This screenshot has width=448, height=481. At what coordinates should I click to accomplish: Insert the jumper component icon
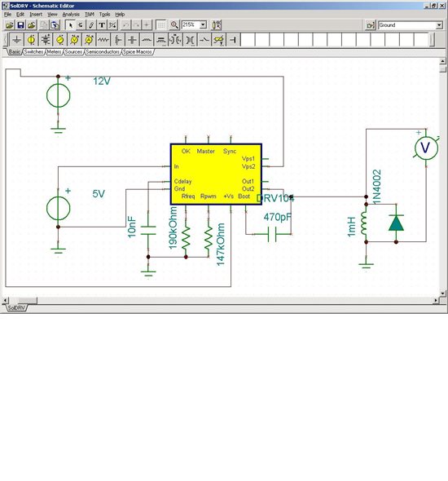point(233,40)
